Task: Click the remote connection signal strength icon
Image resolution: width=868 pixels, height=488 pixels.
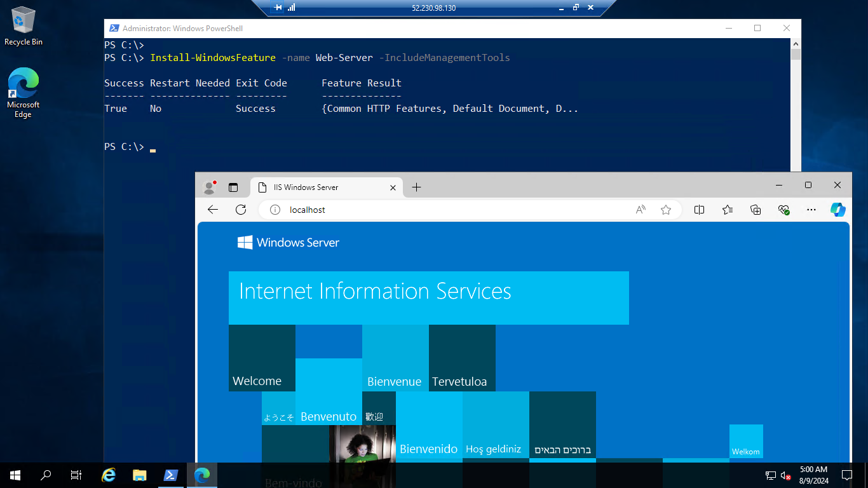Action: (x=292, y=8)
